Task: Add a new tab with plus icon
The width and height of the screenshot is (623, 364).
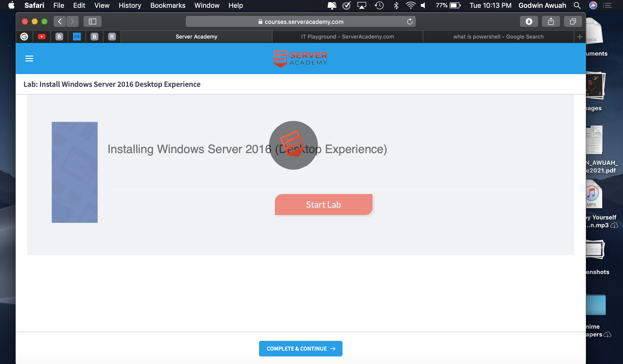Action: click(580, 37)
